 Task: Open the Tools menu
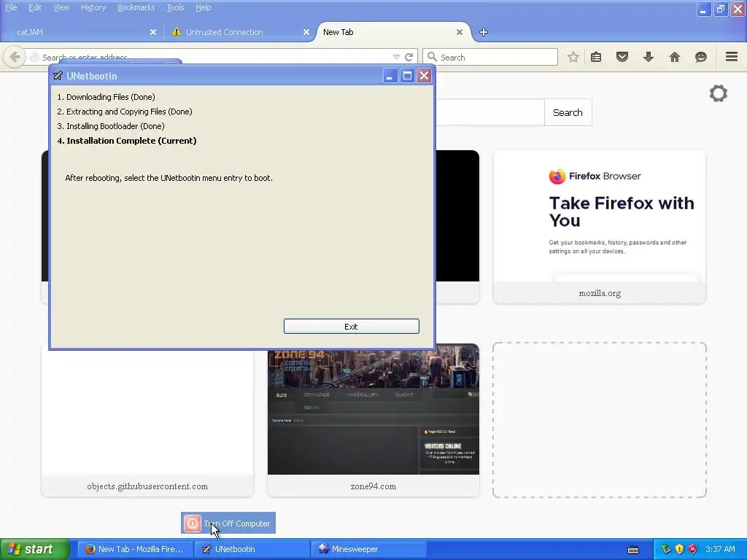click(175, 7)
